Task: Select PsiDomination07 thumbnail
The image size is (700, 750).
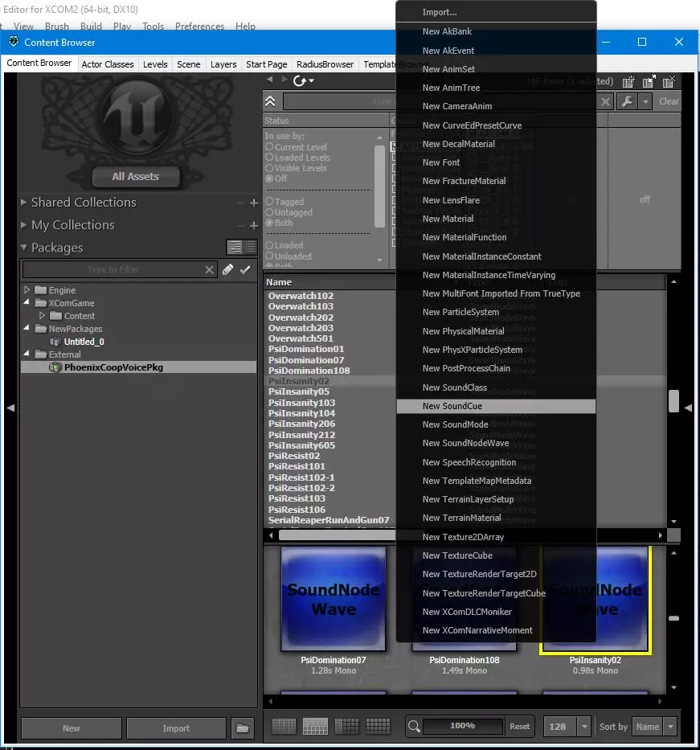Action: coord(334,598)
